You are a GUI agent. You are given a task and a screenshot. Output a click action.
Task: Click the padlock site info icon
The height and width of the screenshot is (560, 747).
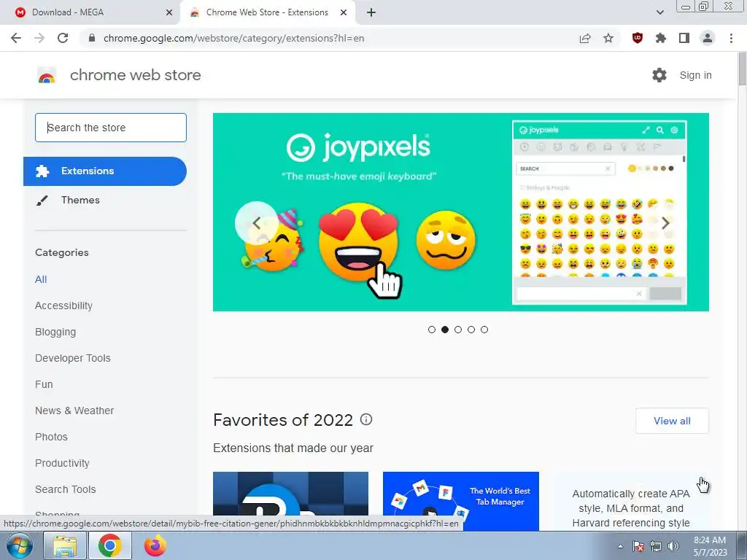[x=92, y=38]
